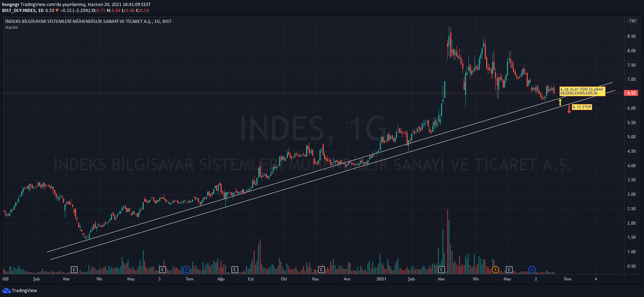Click the 5.00 price axis label
The width and height of the screenshot is (644, 297).
[x=631, y=137]
